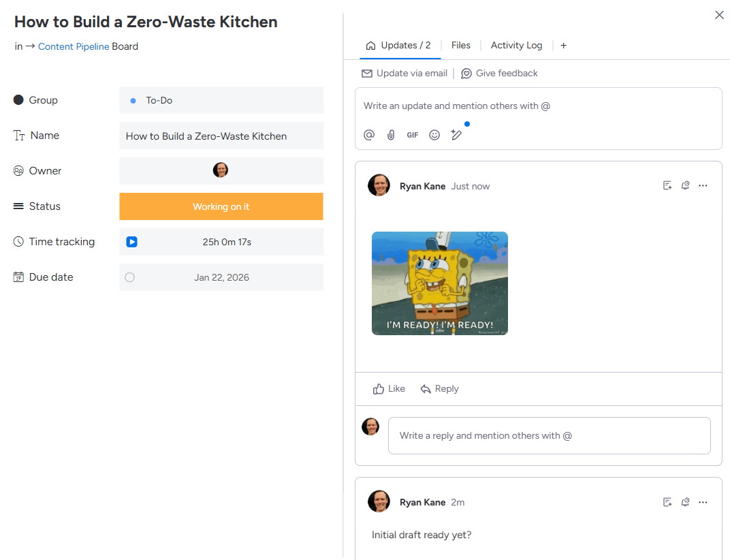Reply to Ryan Kane's GIF update
This screenshot has height=560, width=730.
pyautogui.click(x=439, y=388)
